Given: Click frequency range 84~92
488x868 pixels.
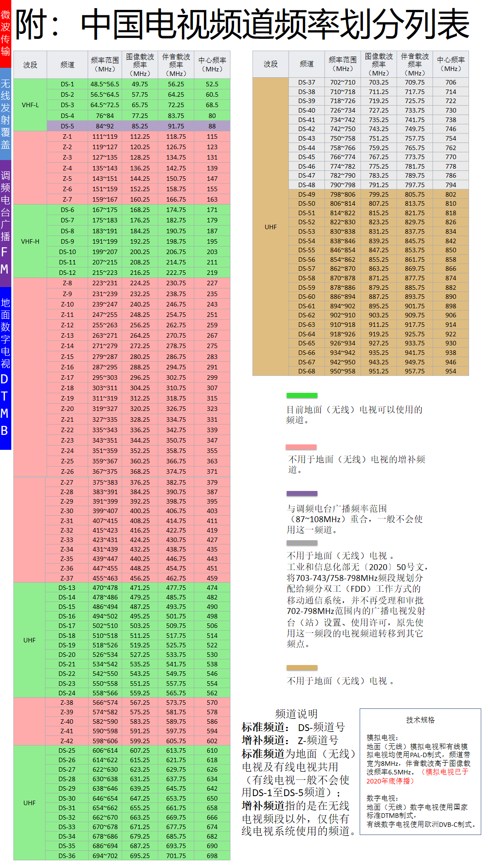Looking at the screenshot, I should (105, 126).
